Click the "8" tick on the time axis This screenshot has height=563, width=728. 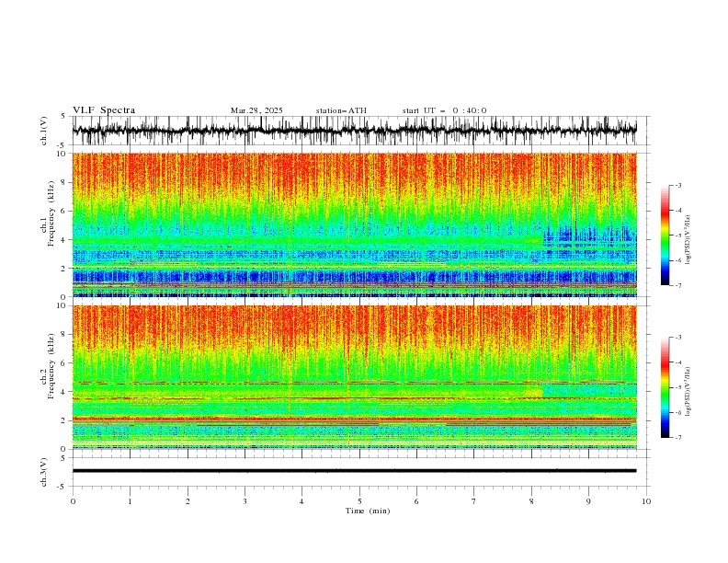point(531,501)
